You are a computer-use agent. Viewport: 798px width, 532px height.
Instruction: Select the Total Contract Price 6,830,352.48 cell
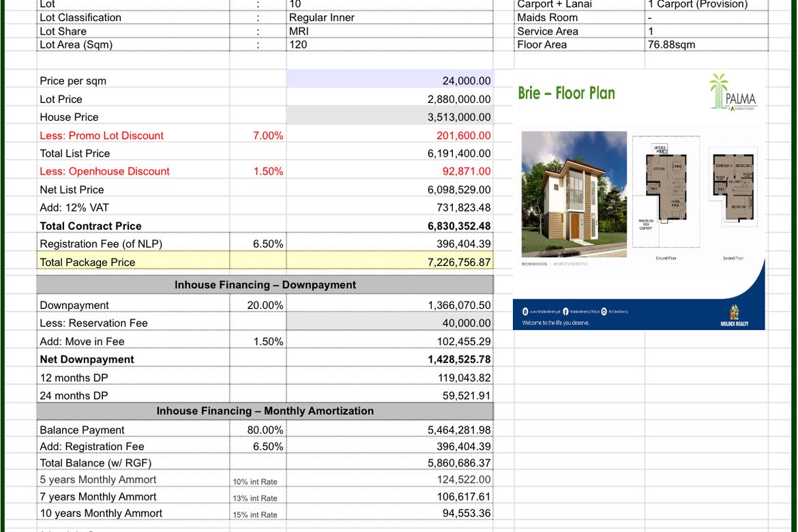point(390,225)
